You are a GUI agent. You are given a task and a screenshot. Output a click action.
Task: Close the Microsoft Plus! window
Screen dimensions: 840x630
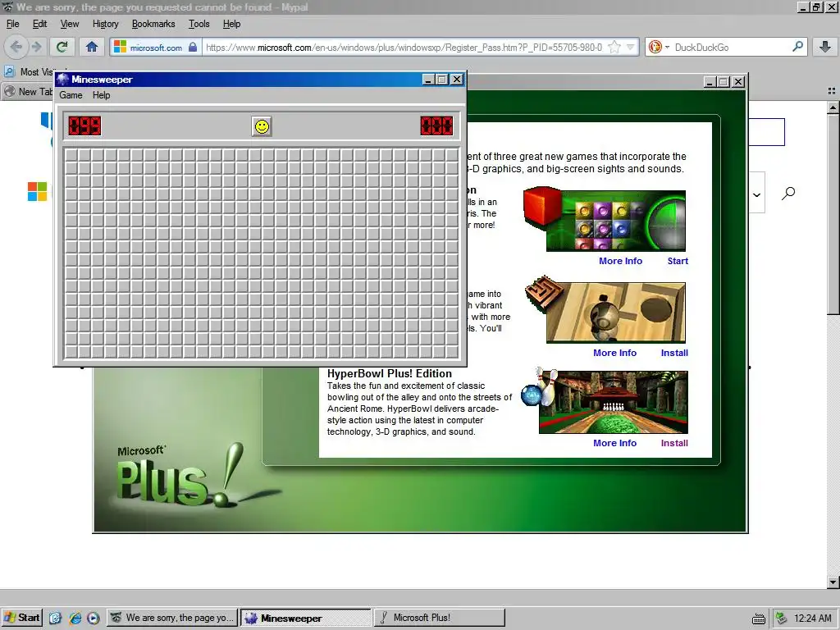pos(738,82)
